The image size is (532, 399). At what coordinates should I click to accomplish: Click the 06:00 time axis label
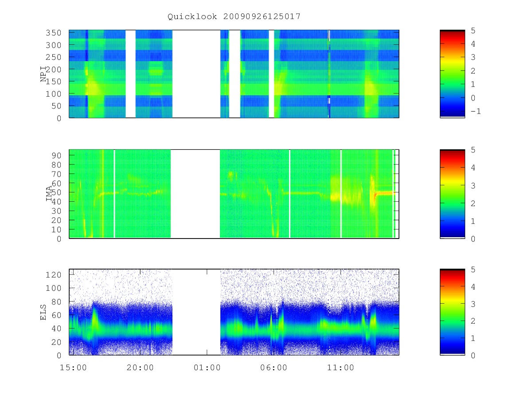[274, 368]
